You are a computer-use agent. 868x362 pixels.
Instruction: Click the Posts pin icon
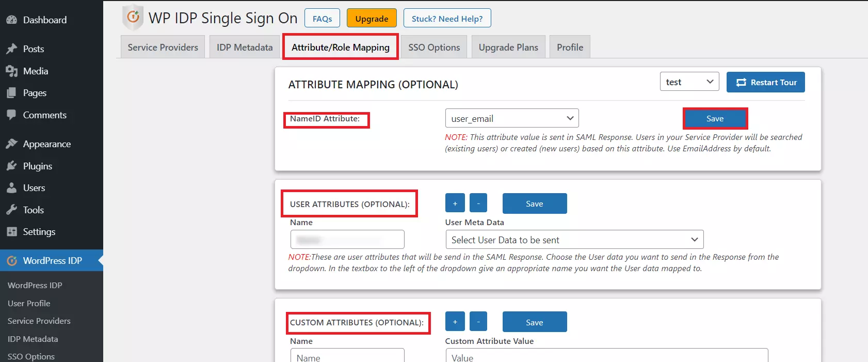tap(11, 49)
